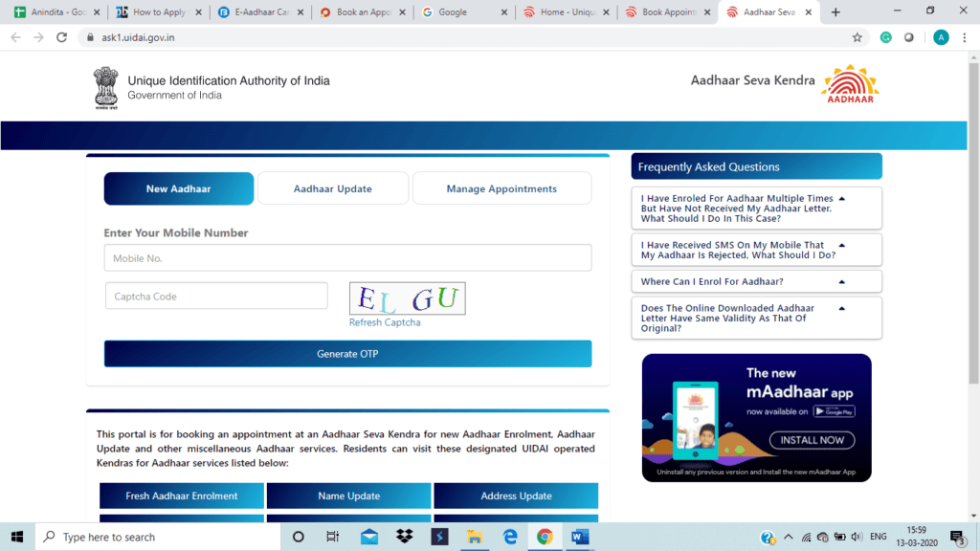Image resolution: width=980 pixels, height=551 pixels.
Task: Open a new browser tab
Action: click(x=835, y=12)
